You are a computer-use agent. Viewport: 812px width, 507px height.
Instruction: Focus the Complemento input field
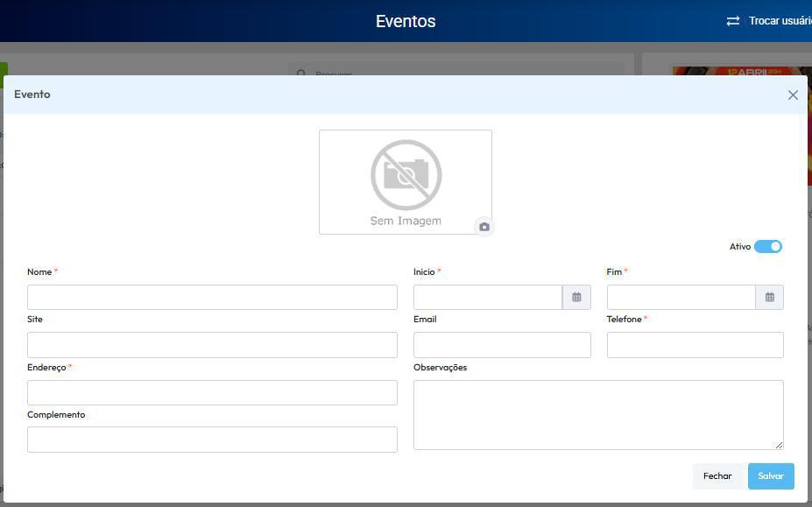212,440
